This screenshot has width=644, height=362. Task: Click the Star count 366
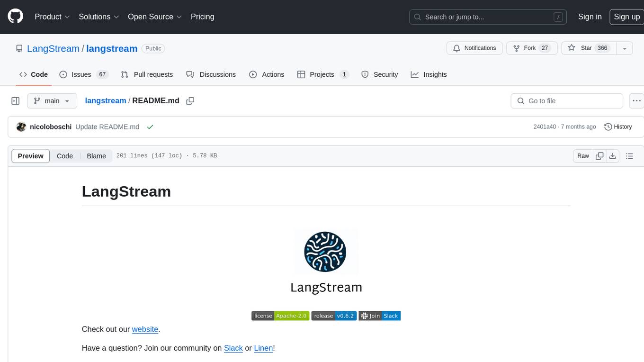602,48
